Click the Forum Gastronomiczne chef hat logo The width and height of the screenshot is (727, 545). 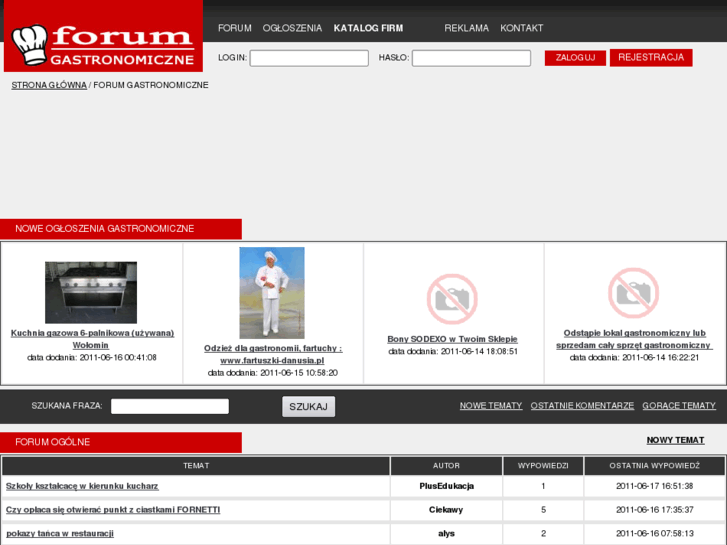[x=103, y=36]
